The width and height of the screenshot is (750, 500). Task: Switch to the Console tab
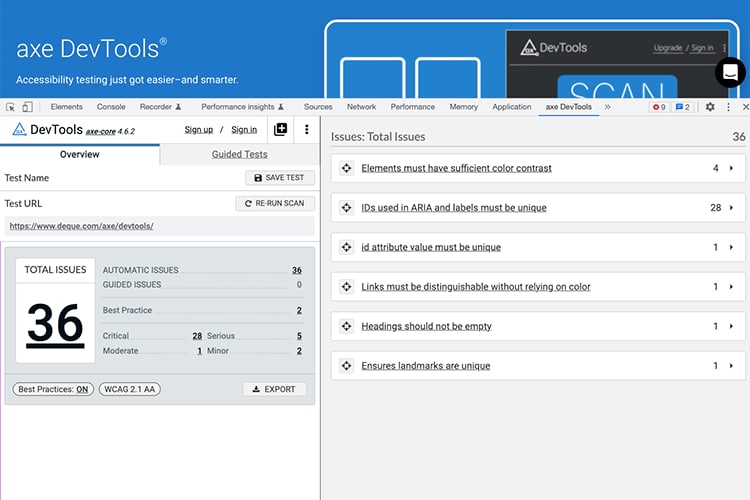point(111,107)
